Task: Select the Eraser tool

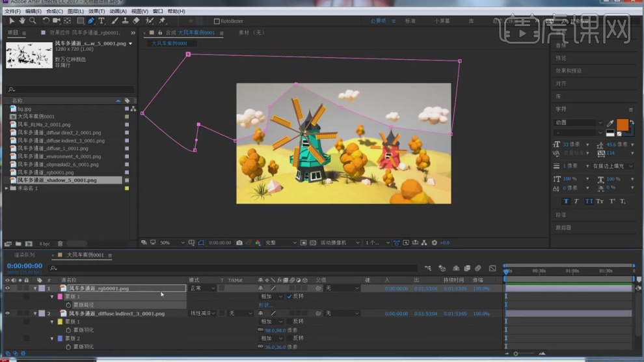Action: pos(136,21)
